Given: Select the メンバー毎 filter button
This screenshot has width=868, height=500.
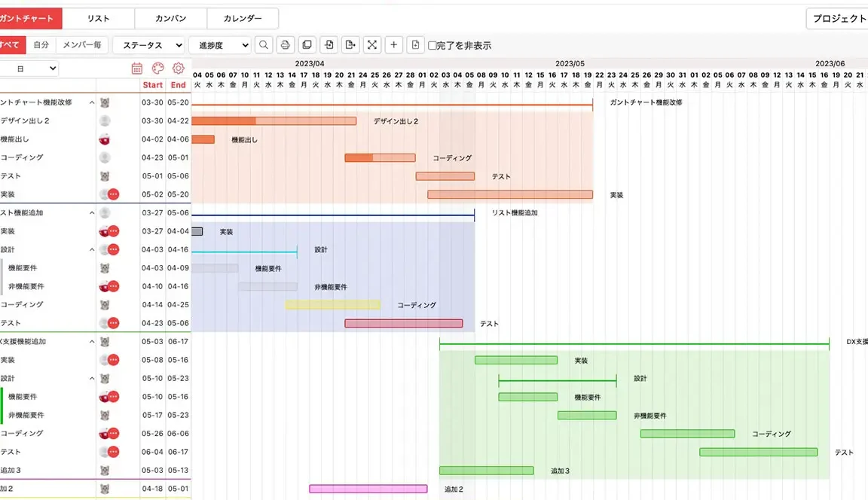Looking at the screenshot, I should pos(81,44).
